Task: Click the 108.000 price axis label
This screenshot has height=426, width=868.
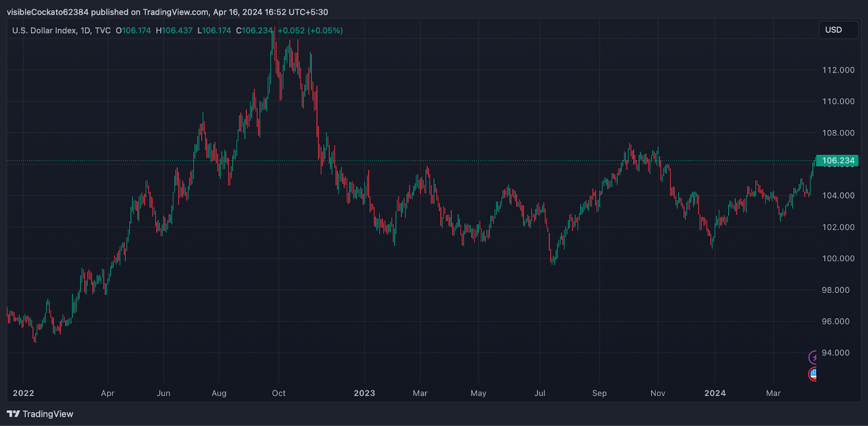Action: click(838, 133)
